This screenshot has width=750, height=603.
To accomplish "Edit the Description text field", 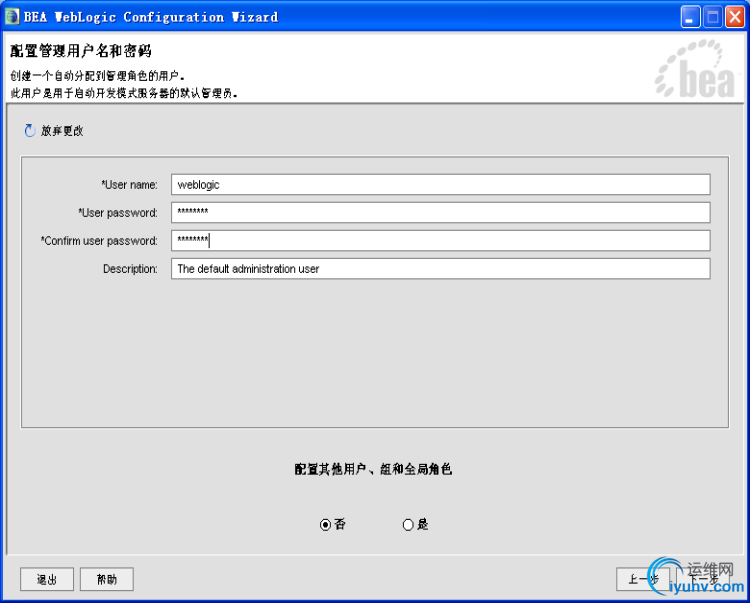I will 441,269.
